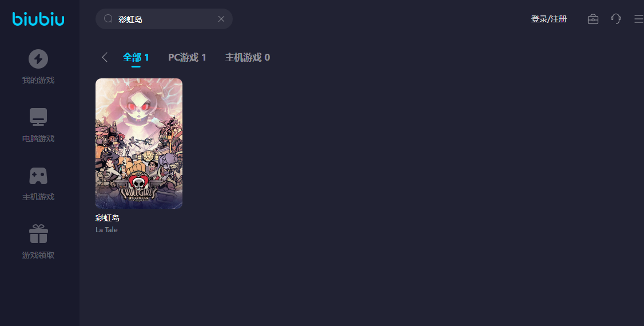Screen dimensions: 644x326
Task: Click the search magnifier icon
Action: [108, 19]
